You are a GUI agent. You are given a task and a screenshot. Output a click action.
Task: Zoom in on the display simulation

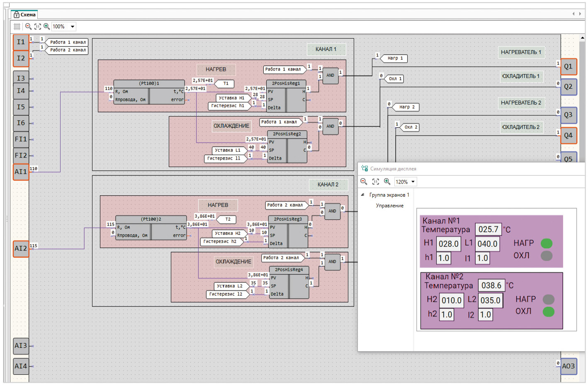click(x=387, y=182)
